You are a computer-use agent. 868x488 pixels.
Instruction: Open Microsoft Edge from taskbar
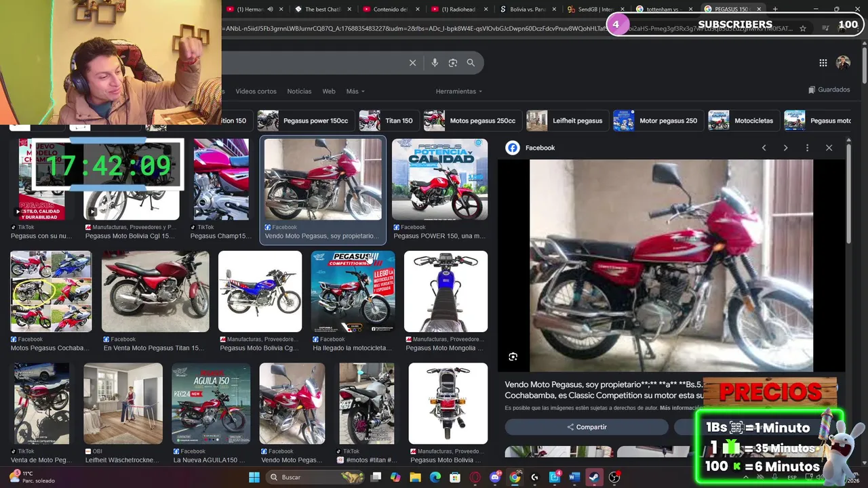point(435,477)
